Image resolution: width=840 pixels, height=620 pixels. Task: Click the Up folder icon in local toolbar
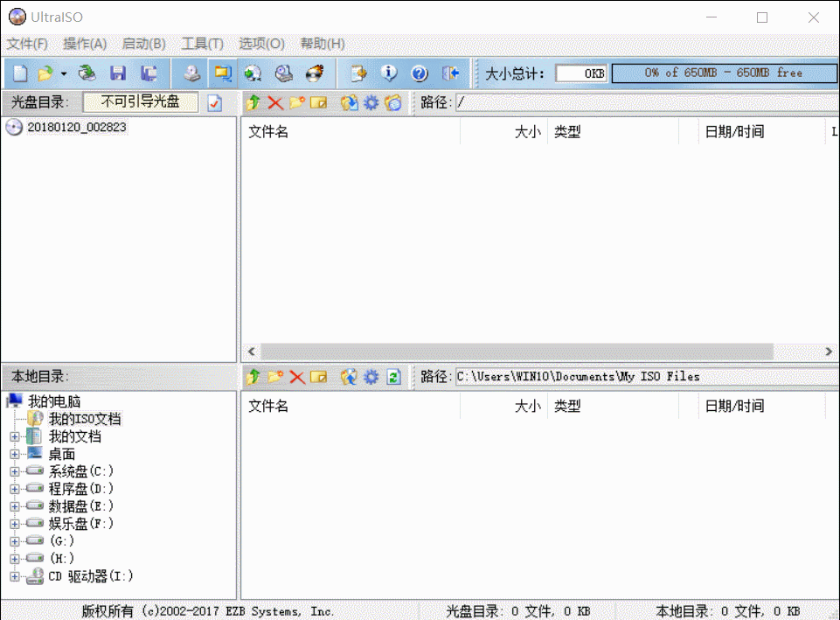(253, 377)
